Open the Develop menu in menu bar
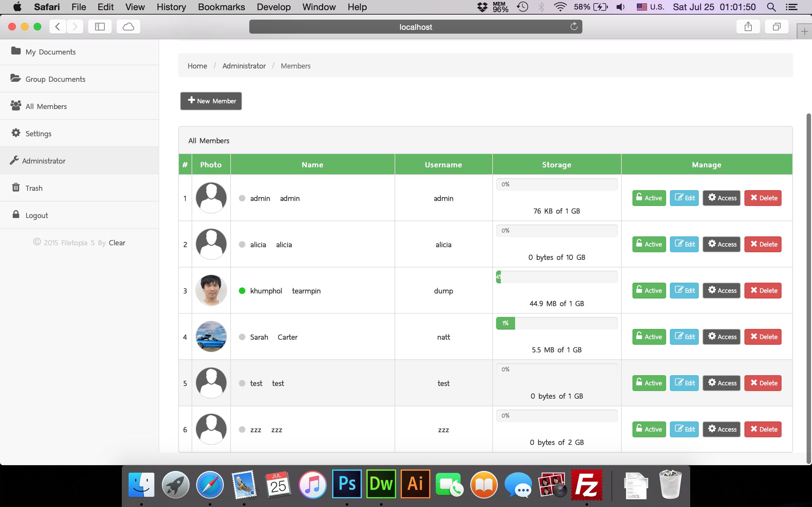Screen dimensions: 812x507 click(x=273, y=7)
